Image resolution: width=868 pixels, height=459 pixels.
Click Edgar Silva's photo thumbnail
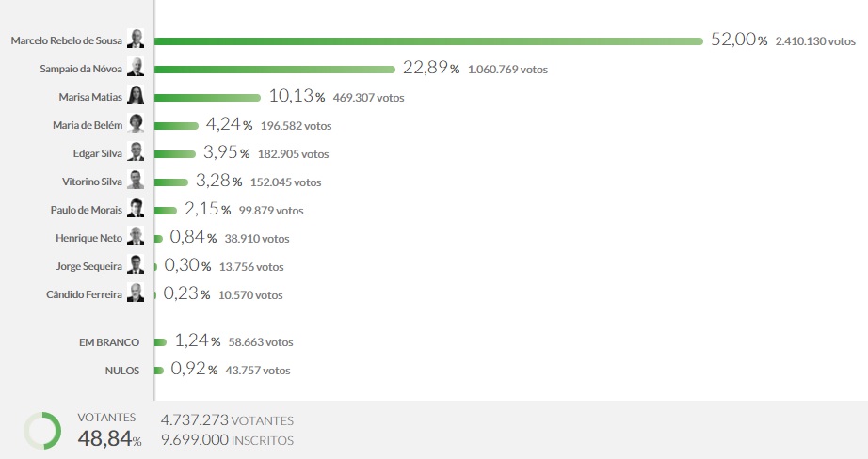[x=137, y=152]
